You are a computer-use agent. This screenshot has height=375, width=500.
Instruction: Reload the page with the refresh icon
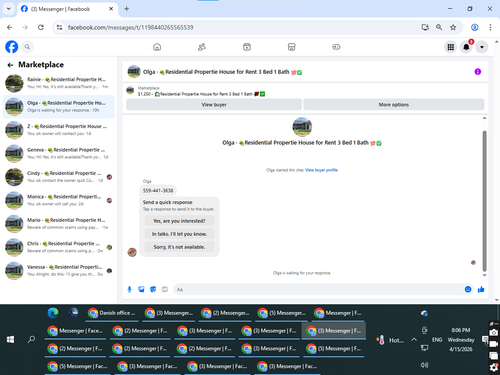41,27
